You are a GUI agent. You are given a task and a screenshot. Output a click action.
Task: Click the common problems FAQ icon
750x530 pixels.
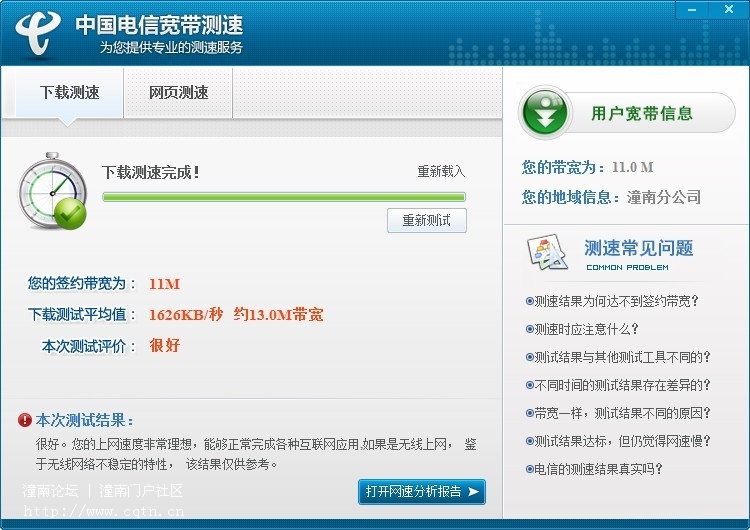[x=548, y=253]
